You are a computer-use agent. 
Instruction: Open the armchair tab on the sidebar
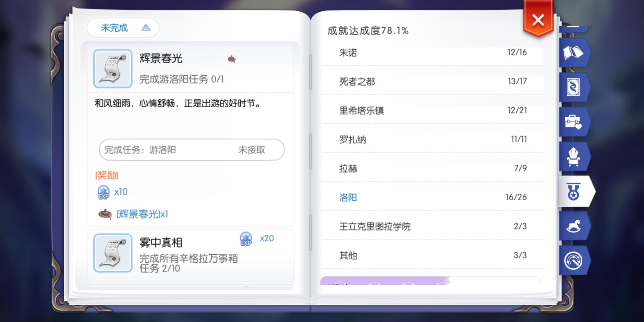click(x=574, y=157)
